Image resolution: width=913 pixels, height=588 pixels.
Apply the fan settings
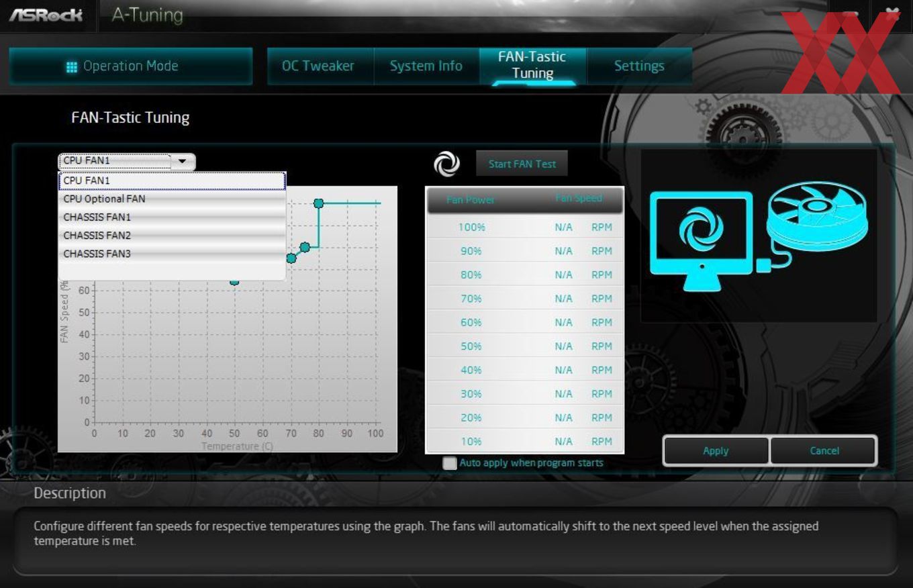716,451
